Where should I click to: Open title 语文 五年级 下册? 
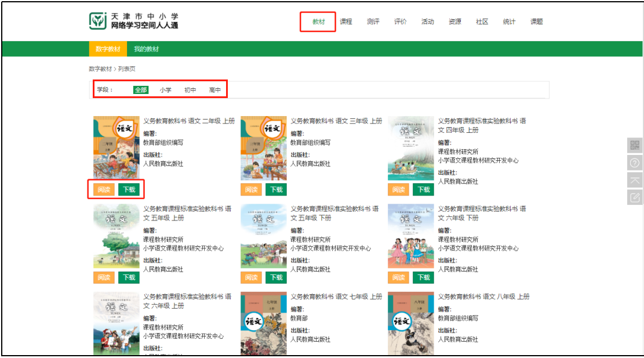[334, 214]
